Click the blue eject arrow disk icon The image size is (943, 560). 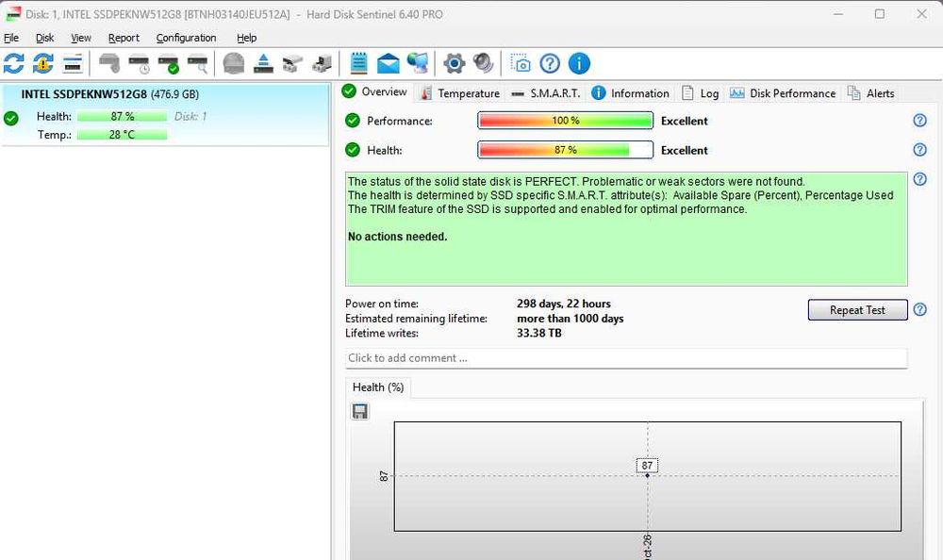tap(263, 63)
